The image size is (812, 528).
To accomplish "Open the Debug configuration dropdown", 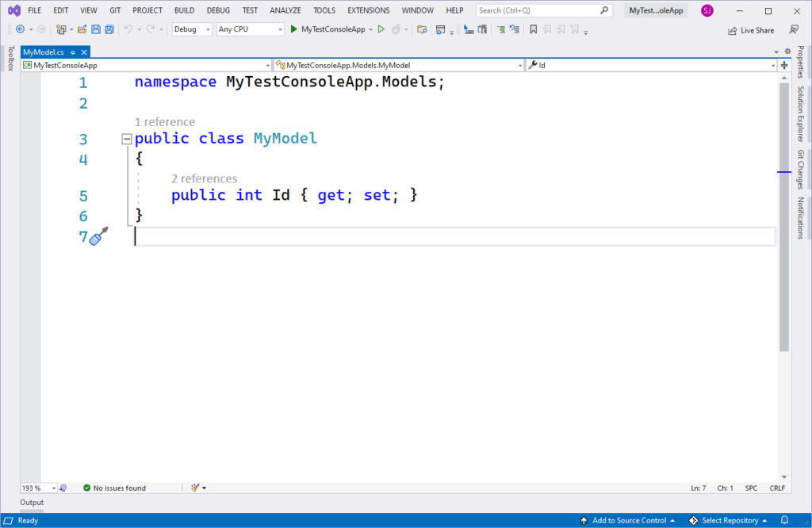I will pos(193,29).
